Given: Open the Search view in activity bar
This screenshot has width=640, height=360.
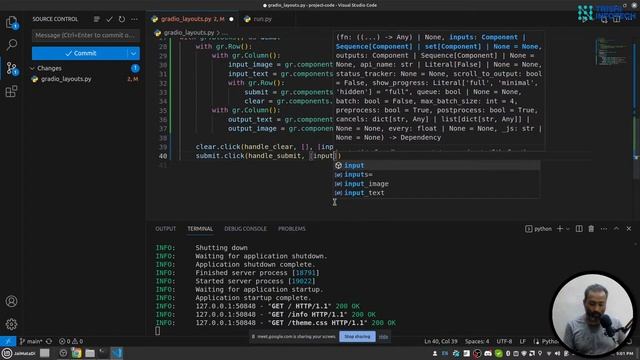Looking at the screenshot, I should (11, 44).
